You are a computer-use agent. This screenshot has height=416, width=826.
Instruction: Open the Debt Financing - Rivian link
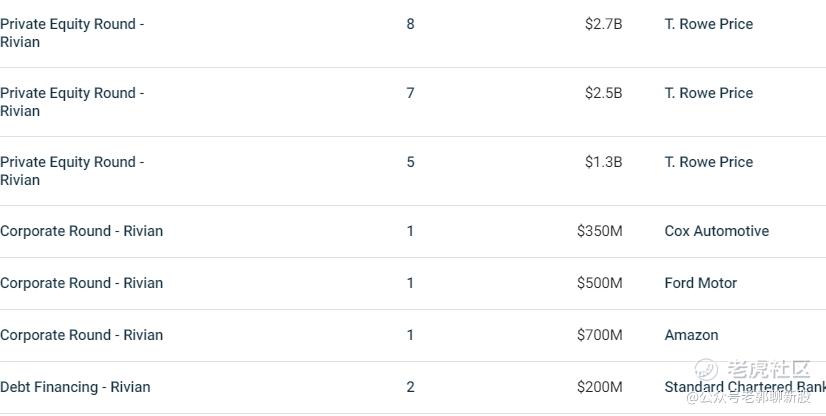75,387
